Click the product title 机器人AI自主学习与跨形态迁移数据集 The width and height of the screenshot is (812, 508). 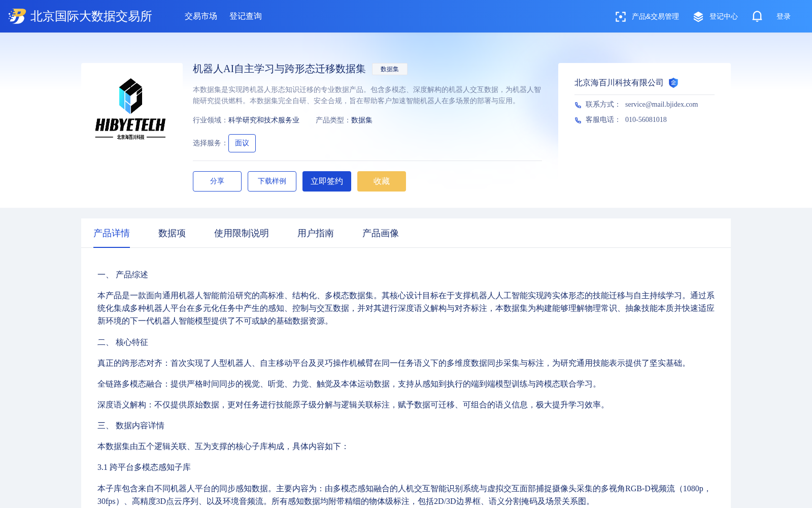[x=279, y=69]
